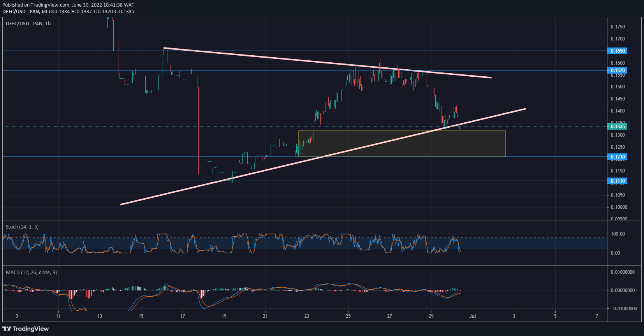This screenshot has height=336, width=644.
Task: Click the 0.00000000 MACD scale label
Action: (622, 290)
